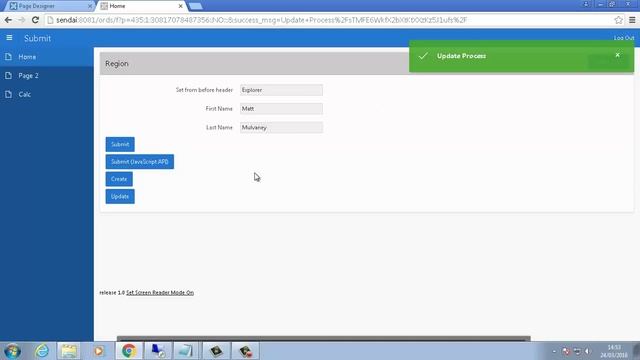640x360 pixels.
Task: Open Page 2 in the sidebar
Action: click(x=47, y=76)
